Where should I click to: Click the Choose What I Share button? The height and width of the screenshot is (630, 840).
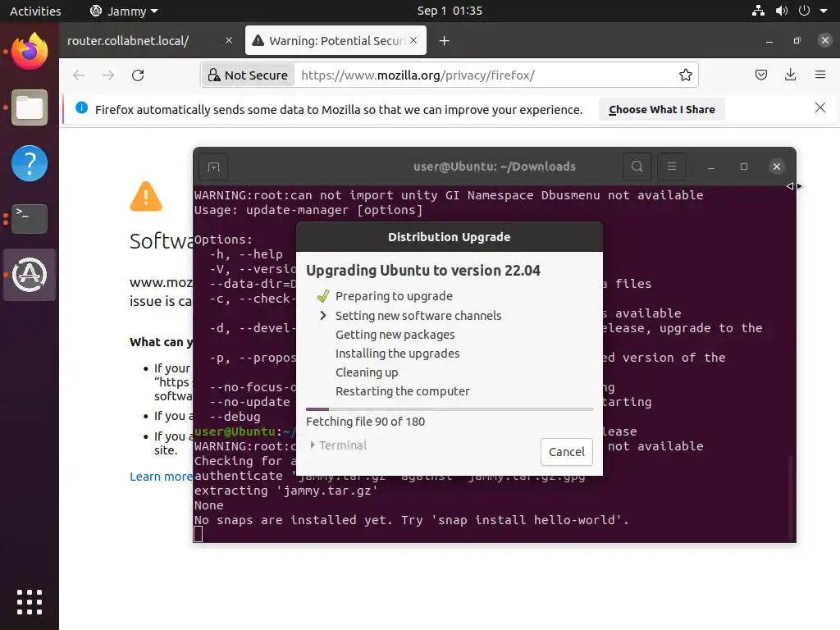tap(662, 109)
